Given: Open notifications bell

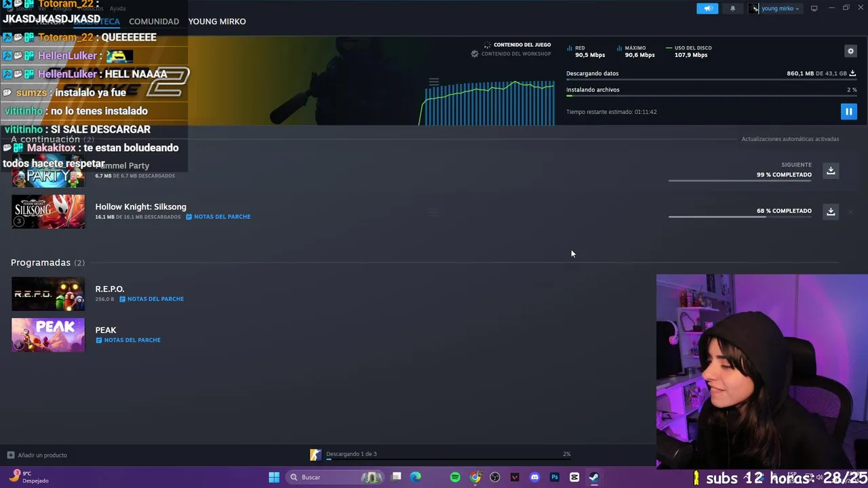Looking at the screenshot, I should coord(732,8).
